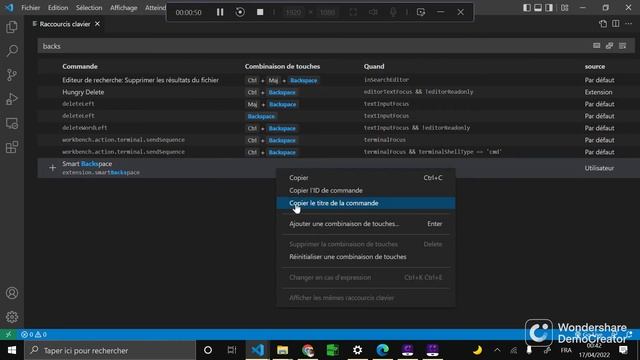Screen dimensions: 640x360
Task: Toggle the recorder microphone icon
Action: point(393,12)
